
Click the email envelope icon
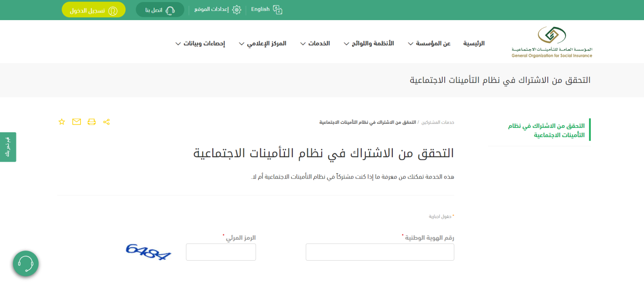[x=76, y=122]
